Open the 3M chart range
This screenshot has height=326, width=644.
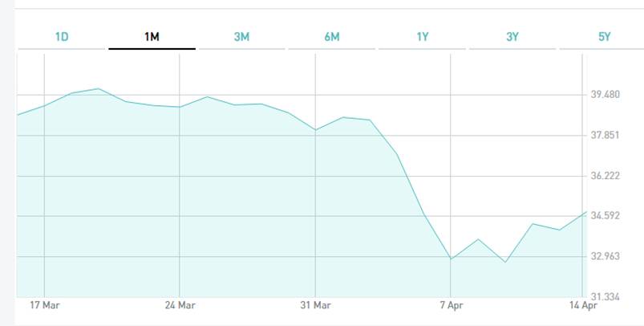[241, 37]
